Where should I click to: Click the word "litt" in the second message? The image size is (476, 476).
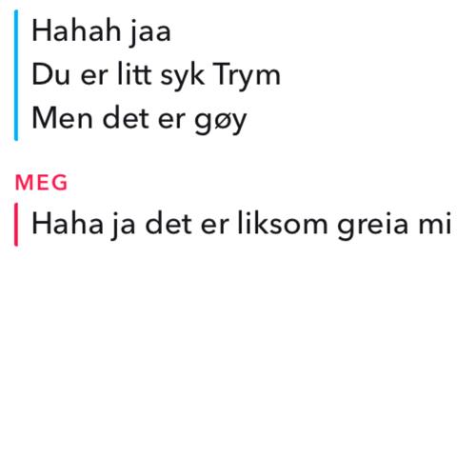click(134, 73)
